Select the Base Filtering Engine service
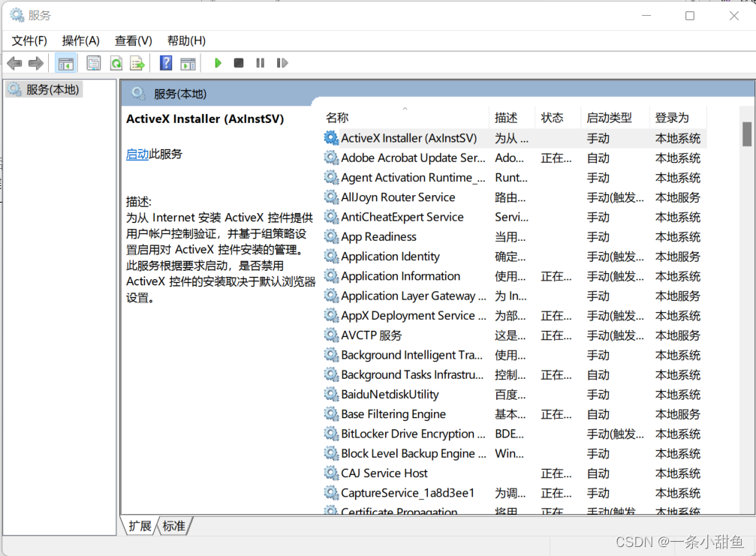Viewport: 756px width, 556px height. pos(393,413)
